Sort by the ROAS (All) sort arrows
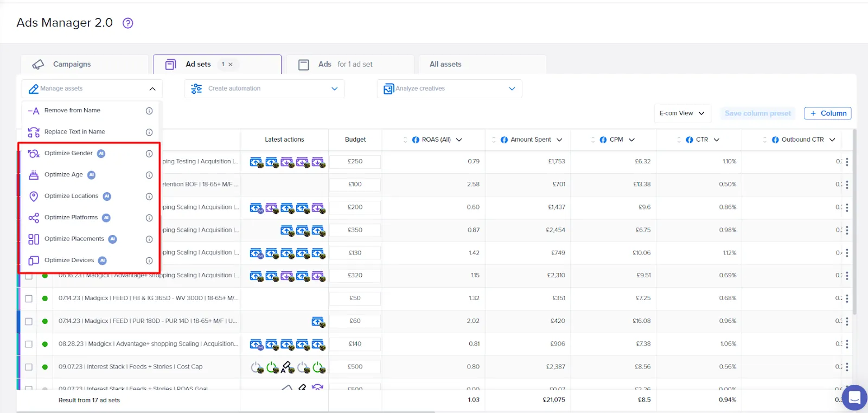 click(405, 140)
